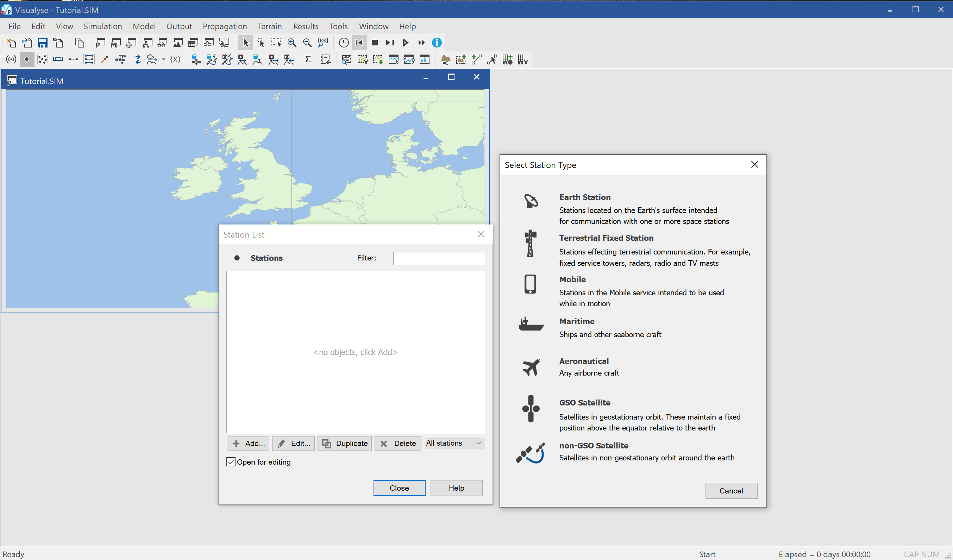Open an existing simulation file

tap(27, 43)
